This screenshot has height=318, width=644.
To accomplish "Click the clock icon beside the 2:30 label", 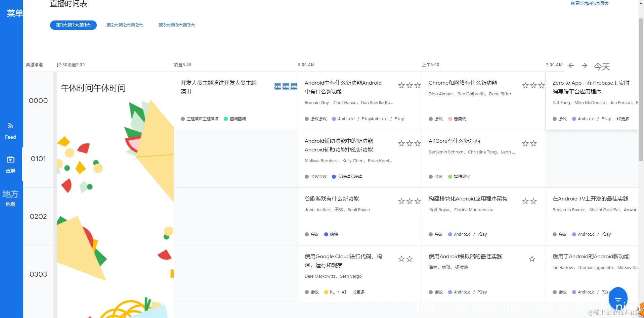I will (57, 64).
